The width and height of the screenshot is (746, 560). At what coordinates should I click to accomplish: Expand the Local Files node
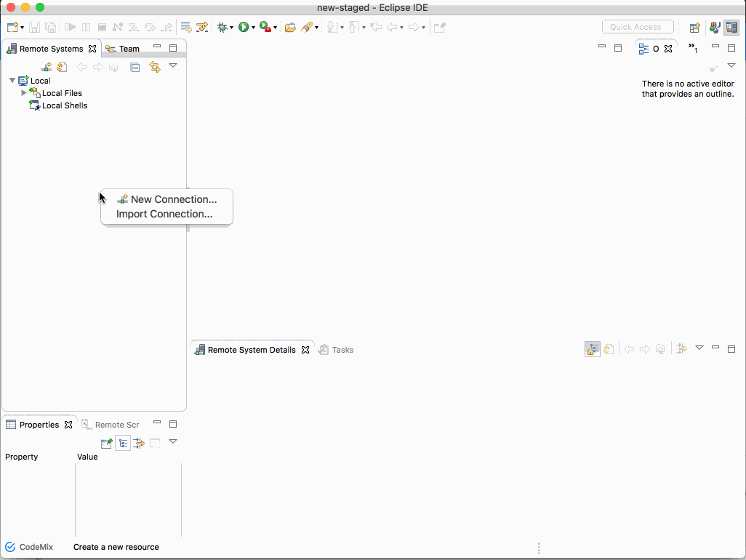[x=24, y=93]
